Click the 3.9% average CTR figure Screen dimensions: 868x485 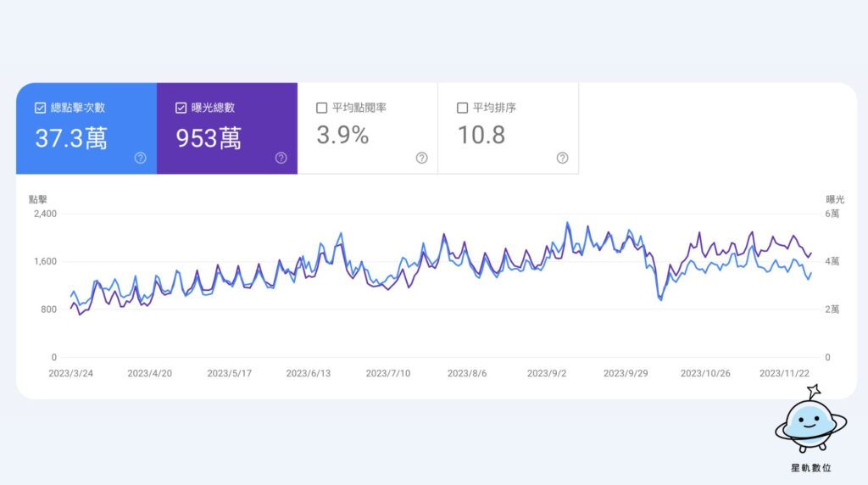342,135
